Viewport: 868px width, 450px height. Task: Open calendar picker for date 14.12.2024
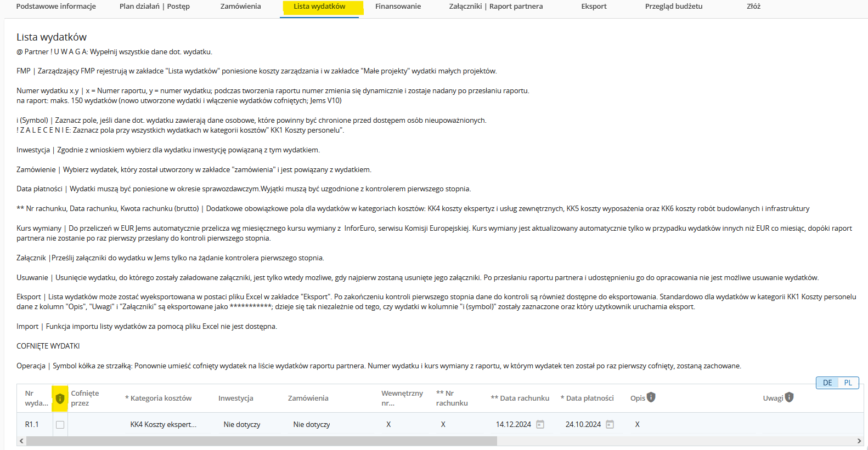click(x=540, y=424)
